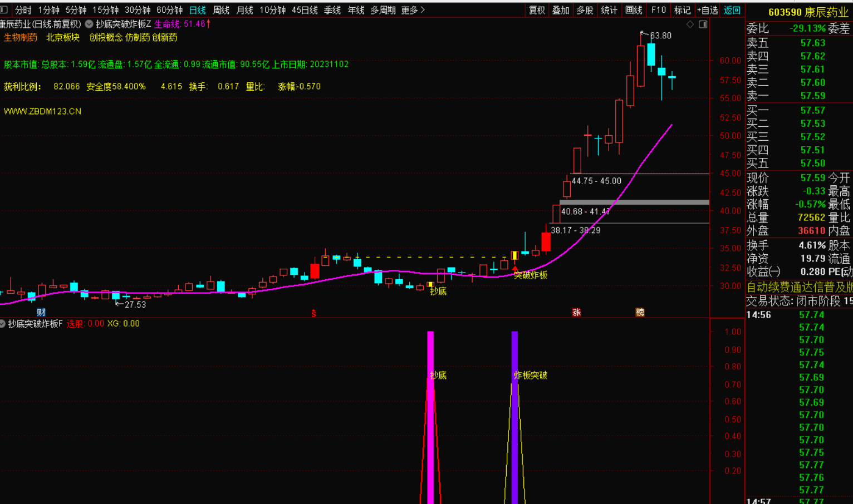Click the panel layout icon at top-left

[4, 10]
